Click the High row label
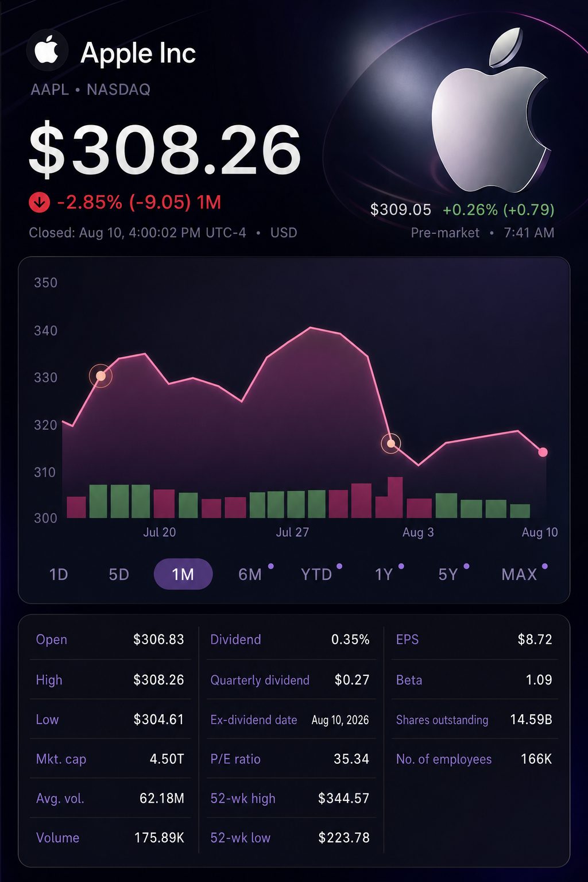This screenshot has width=588, height=882. [x=49, y=680]
